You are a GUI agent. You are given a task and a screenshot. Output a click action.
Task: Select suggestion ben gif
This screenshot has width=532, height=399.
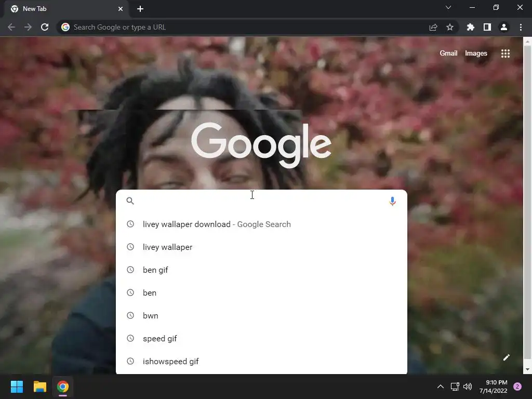point(261,270)
